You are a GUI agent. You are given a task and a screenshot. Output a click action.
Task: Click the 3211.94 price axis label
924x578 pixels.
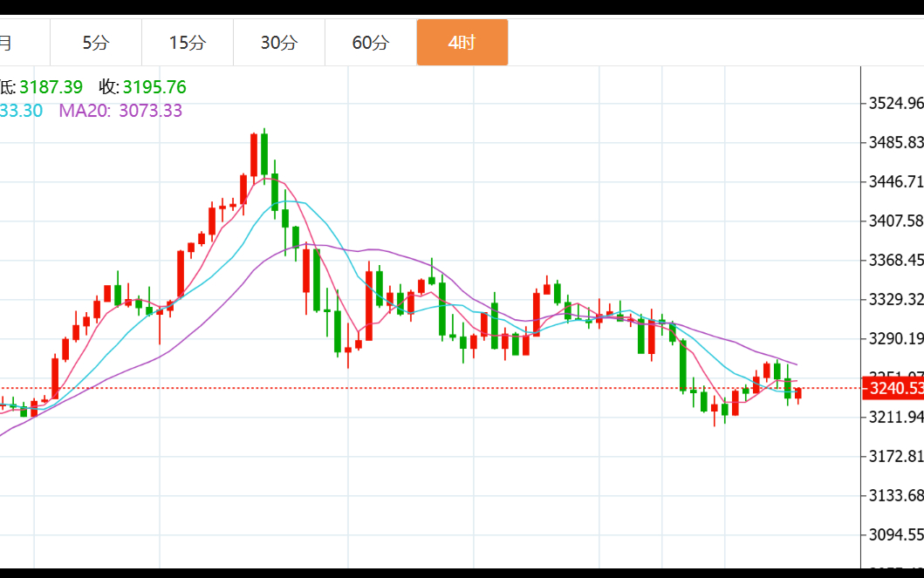point(896,417)
